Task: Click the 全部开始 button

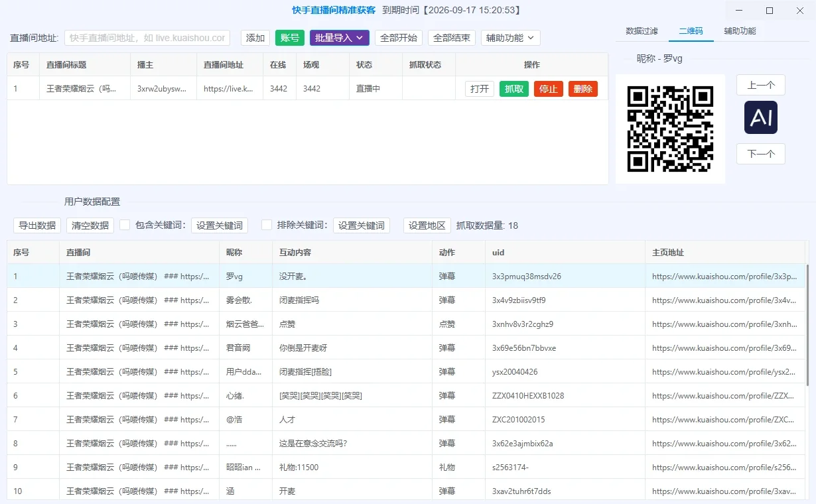Action: (399, 38)
